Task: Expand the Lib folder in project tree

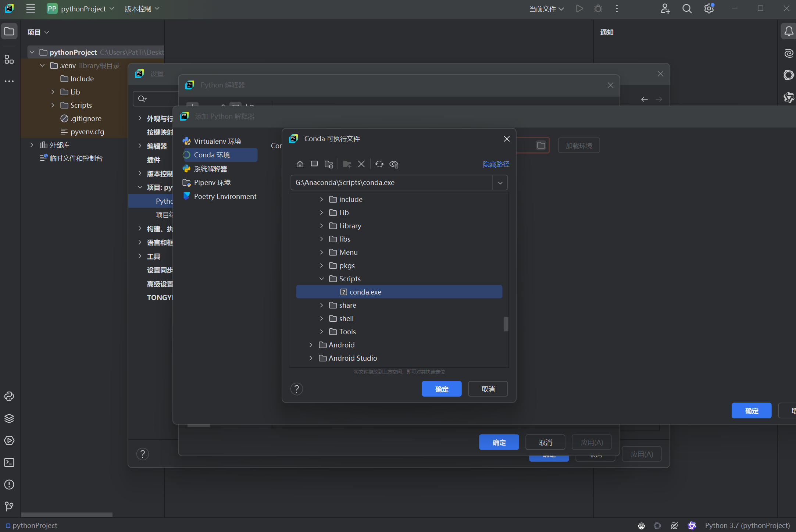Action: 53,92
